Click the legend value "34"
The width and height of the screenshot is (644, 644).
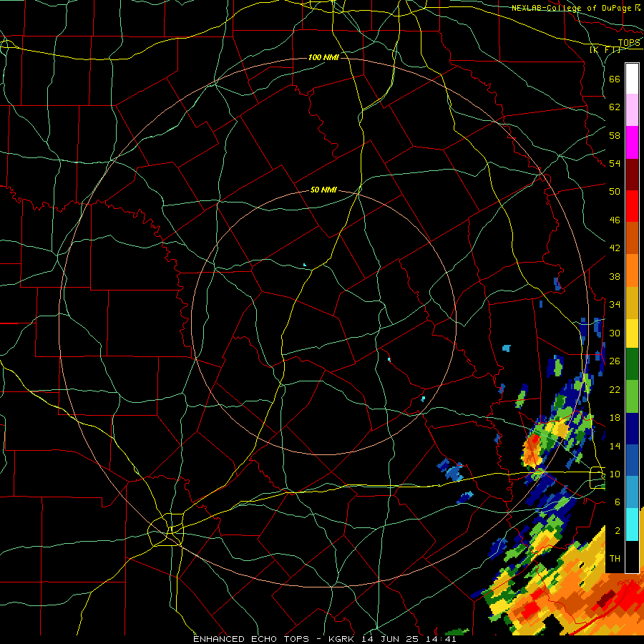(x=615, y=305)
